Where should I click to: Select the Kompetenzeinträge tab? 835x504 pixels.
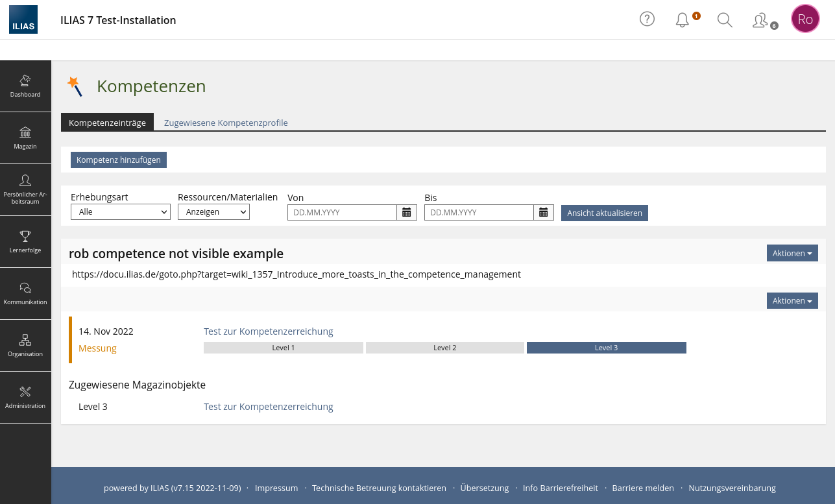(107, 123)
